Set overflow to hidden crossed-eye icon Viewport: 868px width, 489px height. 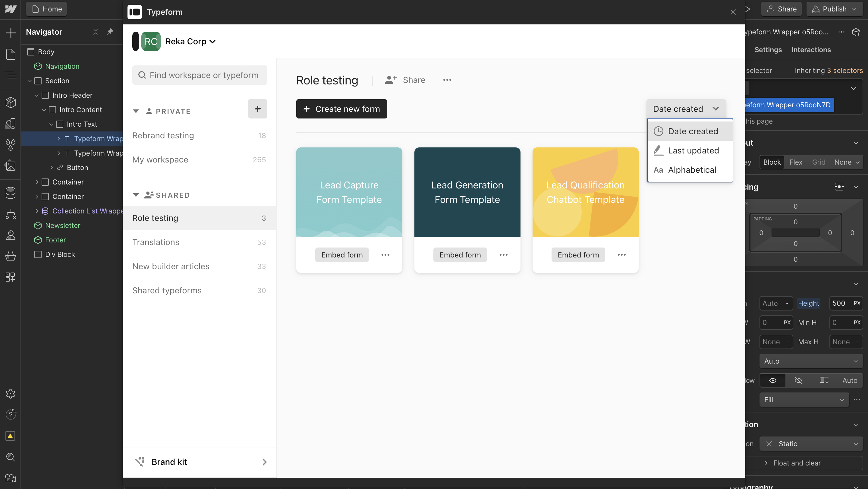[x=798, y=380]
